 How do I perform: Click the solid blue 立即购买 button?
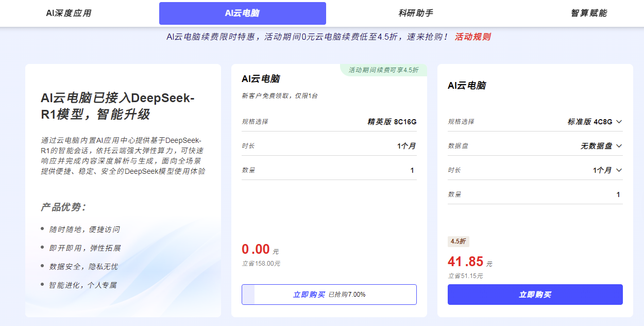pos(535,295)
